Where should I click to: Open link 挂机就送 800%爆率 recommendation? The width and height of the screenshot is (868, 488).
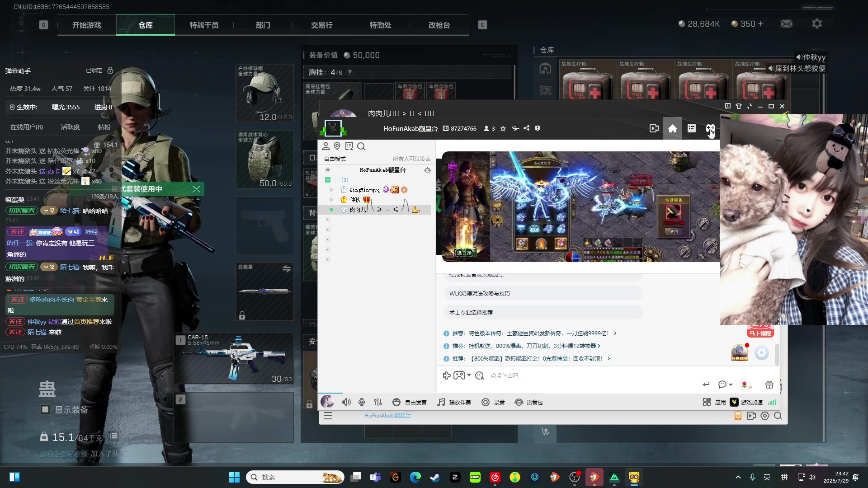coord(526,346)
